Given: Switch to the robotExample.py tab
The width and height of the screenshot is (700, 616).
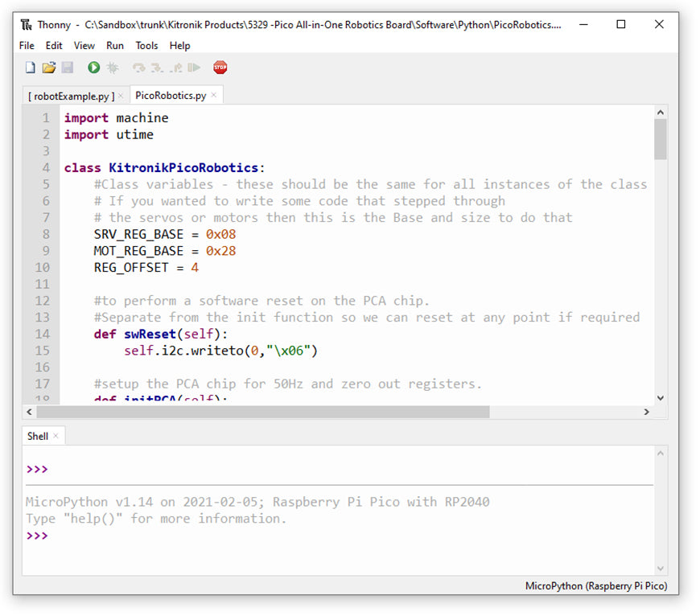Looking at the screenshot, I should coord(71,96).
